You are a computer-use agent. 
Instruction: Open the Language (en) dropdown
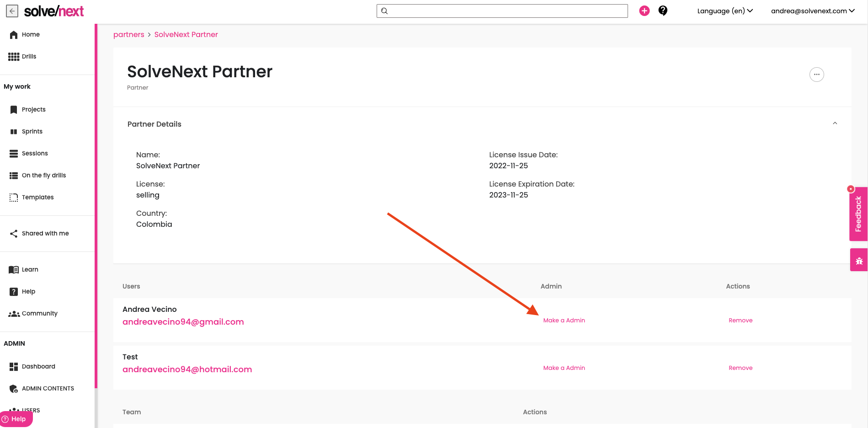click(725, 11)
